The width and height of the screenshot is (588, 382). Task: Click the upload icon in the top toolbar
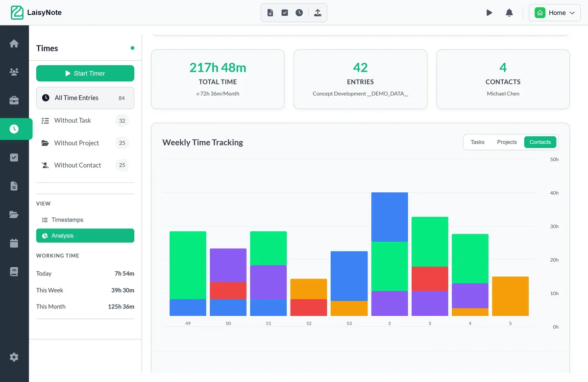tap(318, 12)
